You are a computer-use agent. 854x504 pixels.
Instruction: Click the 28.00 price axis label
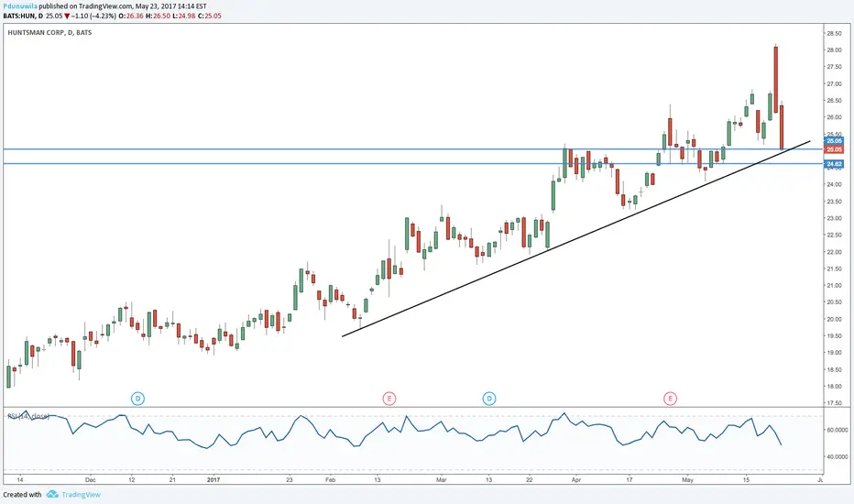pos(834,50)
